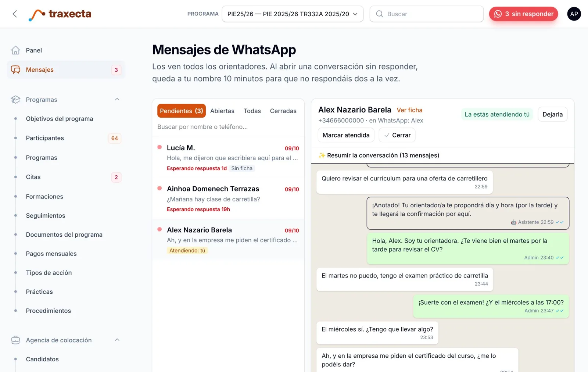Viewport: 588px width, 372px height.
Task: Click phone number +34666000000
Action: coord(341,121)
